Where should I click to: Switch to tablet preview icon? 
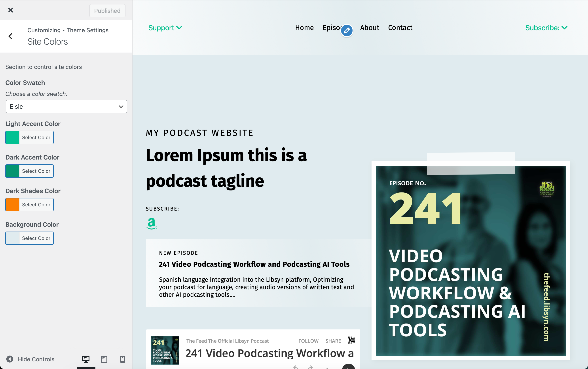104,359
